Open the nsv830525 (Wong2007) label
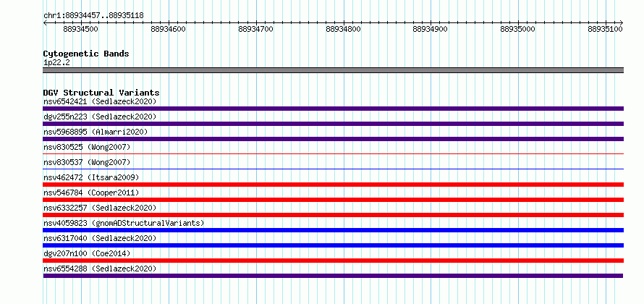The height and width of the screenshot is (304, 644). 87,147
